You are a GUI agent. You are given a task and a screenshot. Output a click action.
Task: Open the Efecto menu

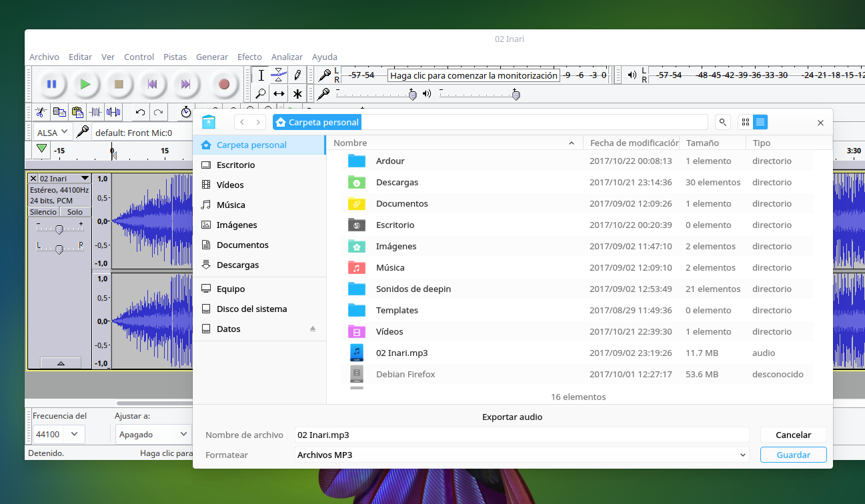coord(249,57)
